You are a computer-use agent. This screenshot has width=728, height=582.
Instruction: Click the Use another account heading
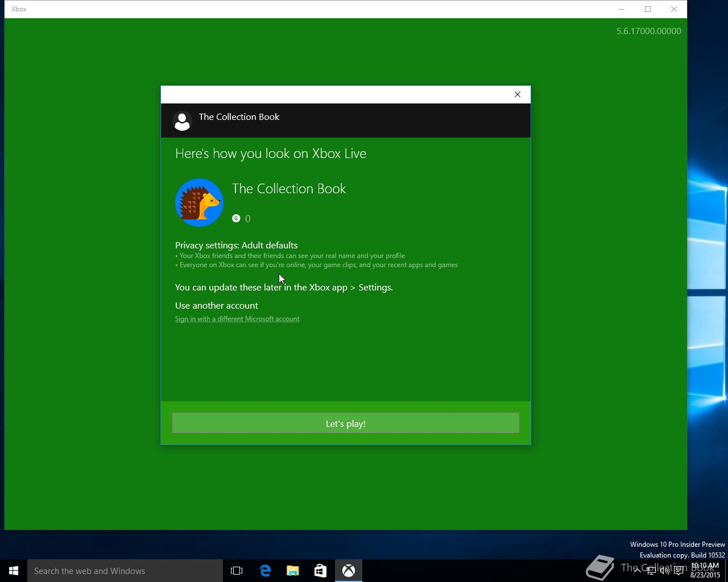click(x=217, y=305)
